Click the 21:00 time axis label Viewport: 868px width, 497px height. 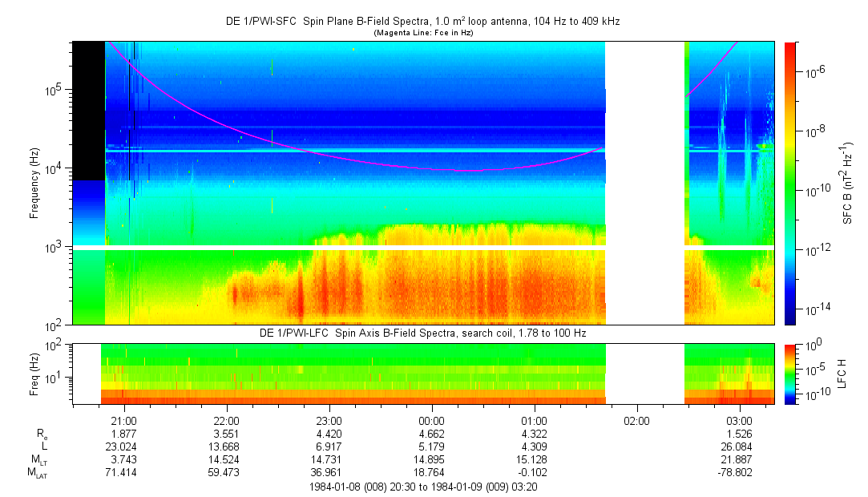124,421
